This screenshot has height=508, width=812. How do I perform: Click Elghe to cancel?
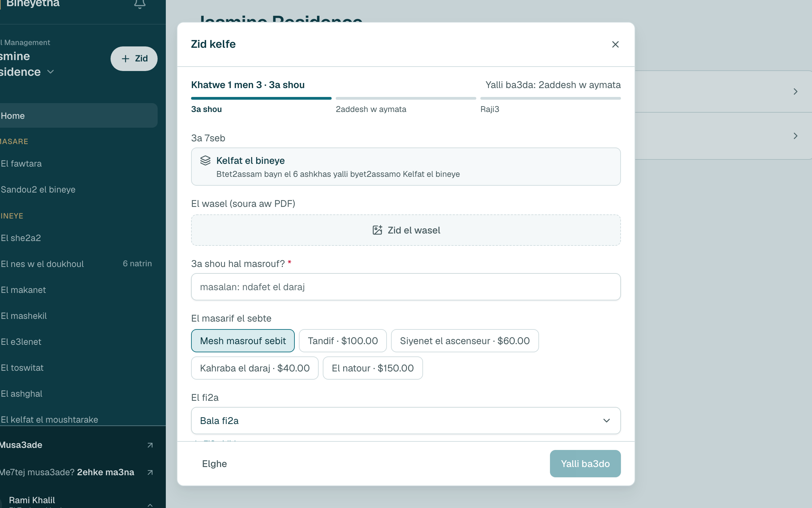[214, 464]
